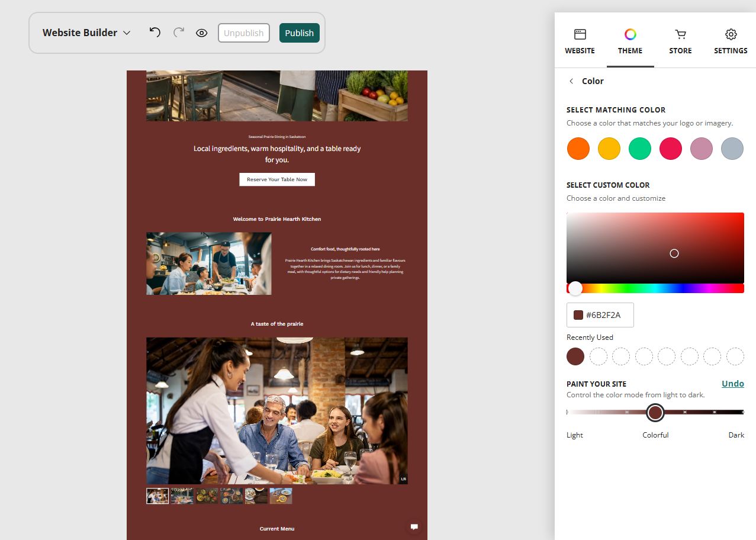The height and width of the screenshot is (540, 756).
Task: Undo the Paint Your Site change
Action: tap(733, 384)
